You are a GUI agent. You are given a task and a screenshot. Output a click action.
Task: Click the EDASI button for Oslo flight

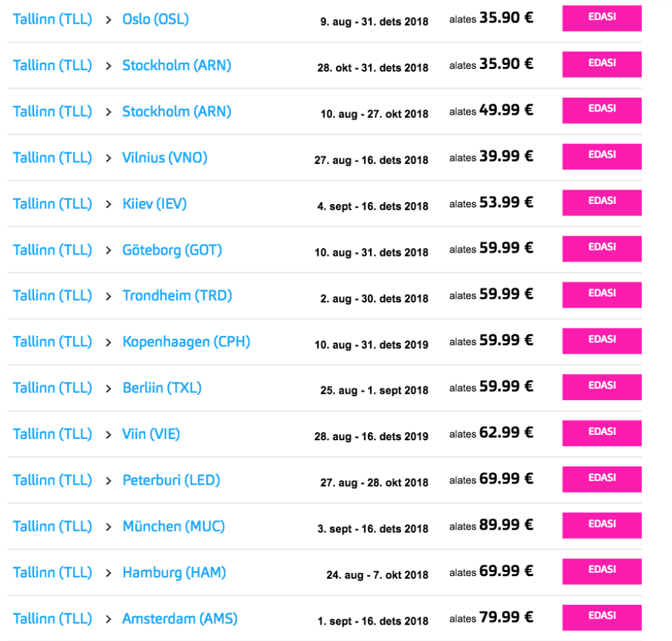pyautogui.click(x=602, y=18)
